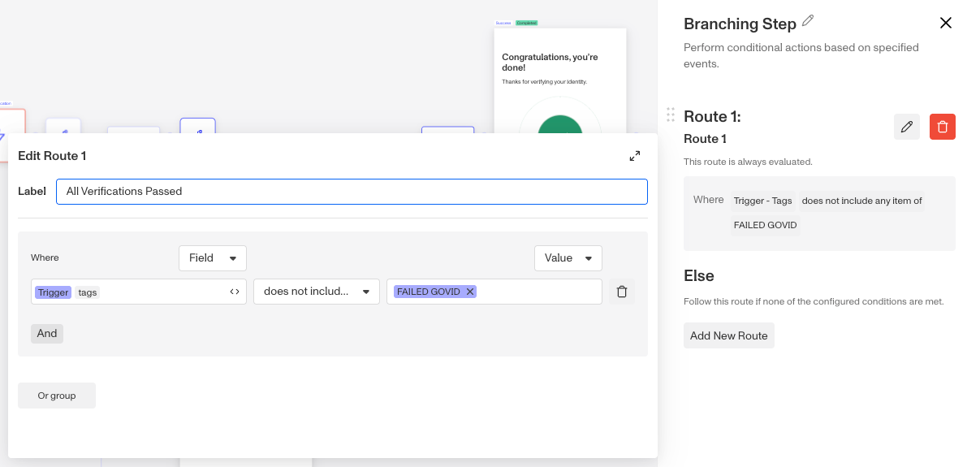Click the Edit Route 1 title
980x467 pixels.
pos(52,156)
